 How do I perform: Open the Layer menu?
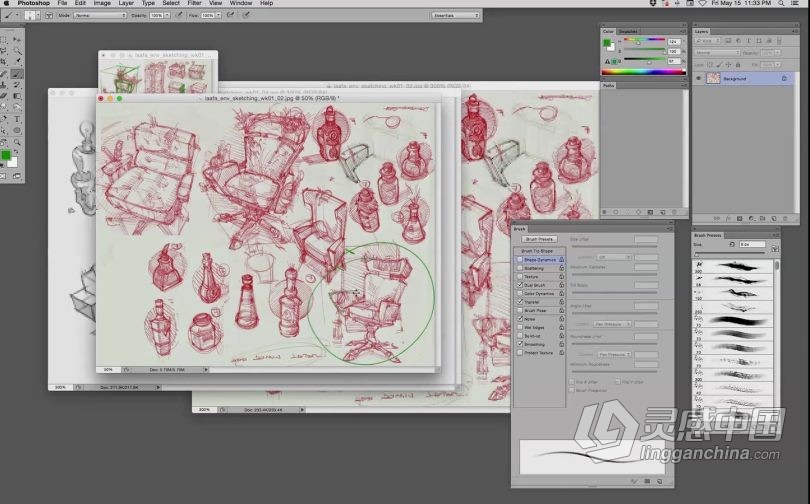pos(126,3)
